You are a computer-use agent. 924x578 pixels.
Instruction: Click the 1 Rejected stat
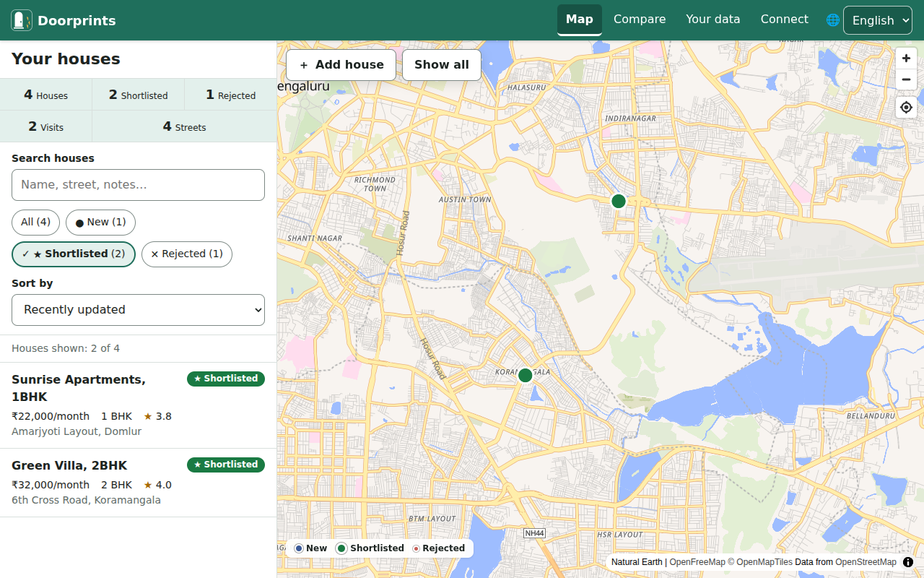coord(231,95)
